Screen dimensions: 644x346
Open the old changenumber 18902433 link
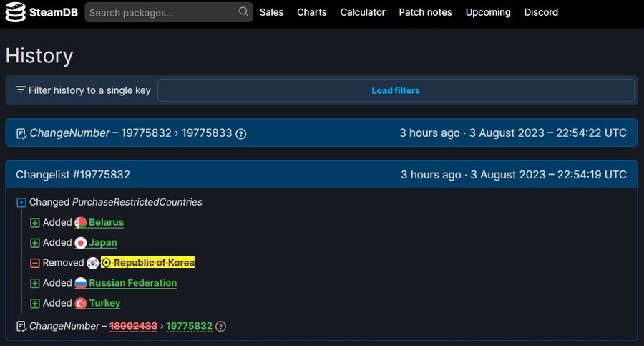(x=134, y=326)
